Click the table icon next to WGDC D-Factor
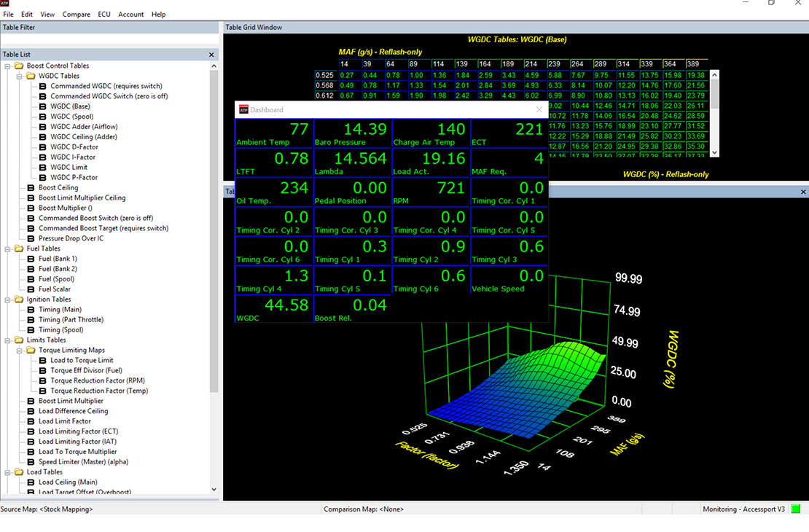809x532 pixels. click(x=43, y=147)
